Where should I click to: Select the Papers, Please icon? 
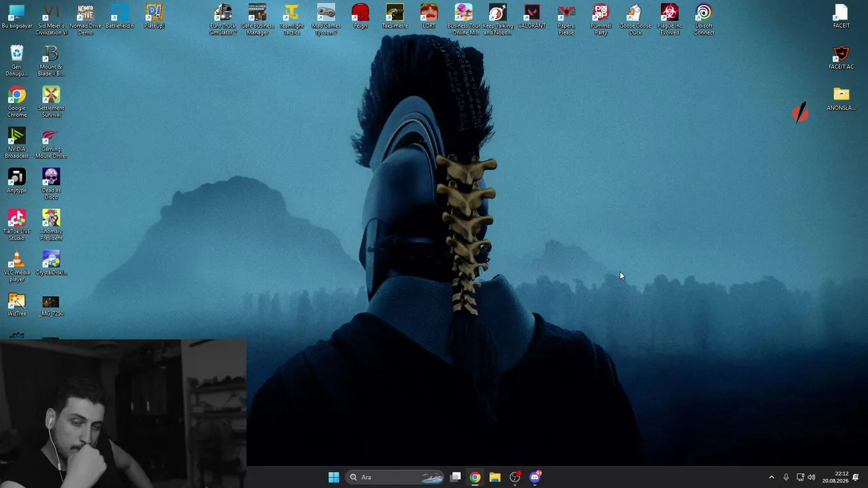[x=566, y=19]
